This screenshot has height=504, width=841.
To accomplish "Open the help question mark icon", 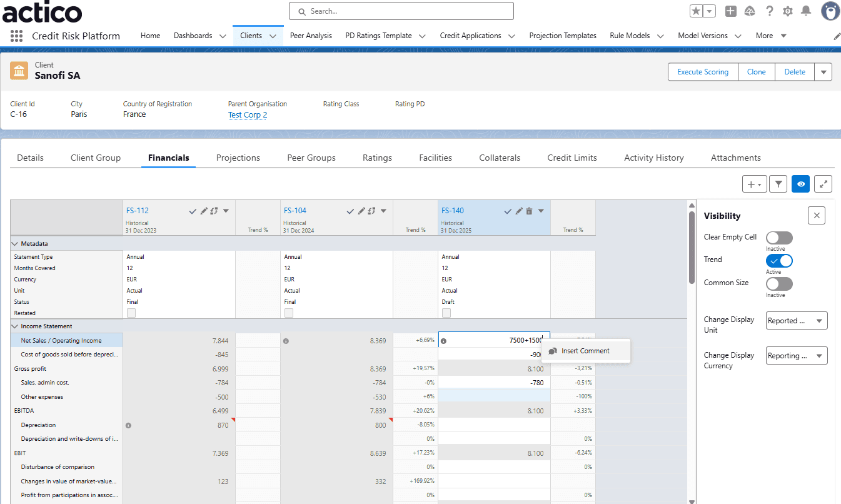I will coord(769,11).
